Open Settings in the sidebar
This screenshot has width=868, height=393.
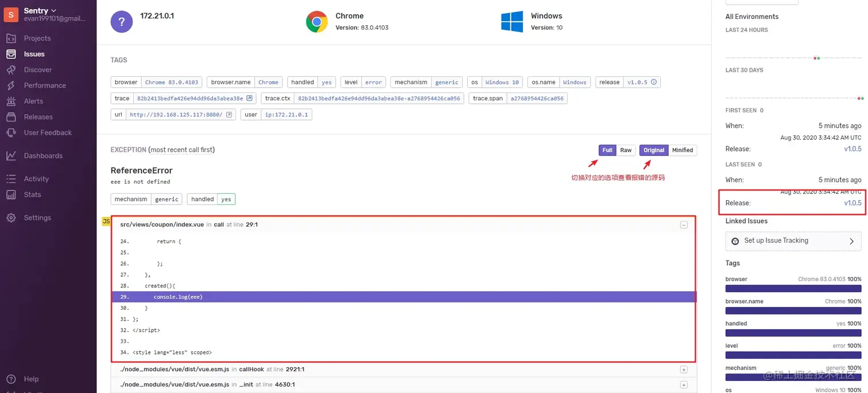[37, 218]
